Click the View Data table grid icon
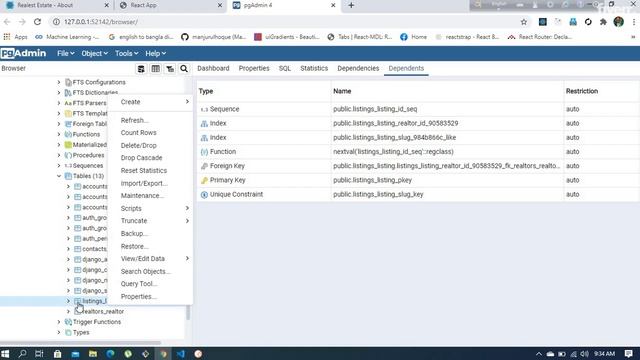 [156, 69]
